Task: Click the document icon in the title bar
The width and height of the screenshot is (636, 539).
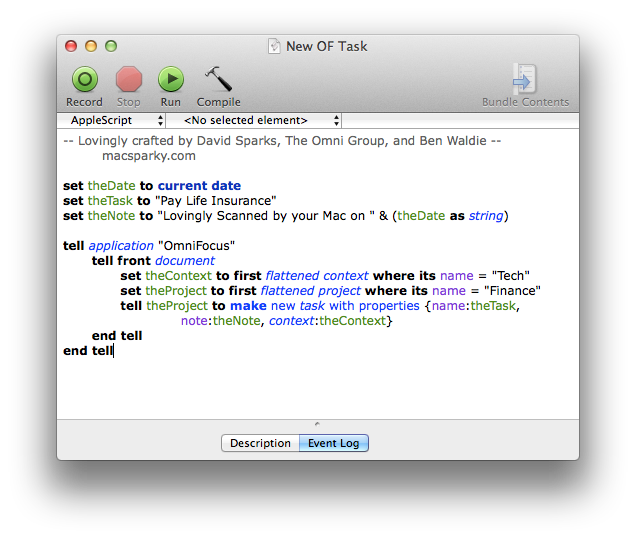Action: 274,46
